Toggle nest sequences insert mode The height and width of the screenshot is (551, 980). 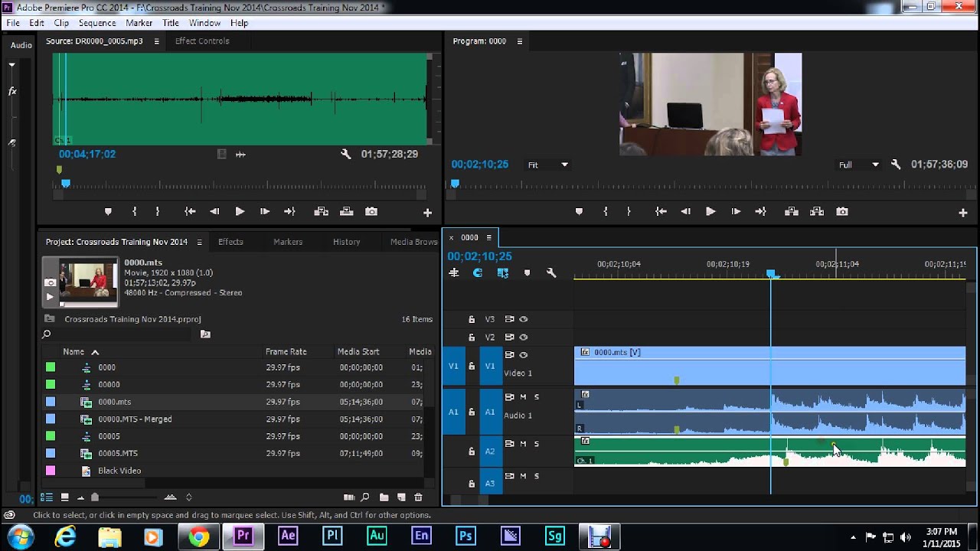[454, 272]
